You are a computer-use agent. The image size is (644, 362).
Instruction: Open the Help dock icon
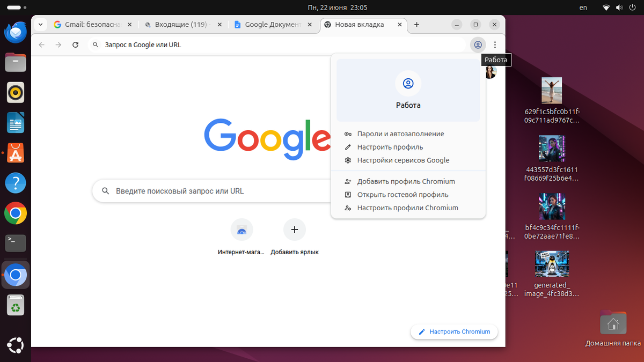click(x=16, y=183)
